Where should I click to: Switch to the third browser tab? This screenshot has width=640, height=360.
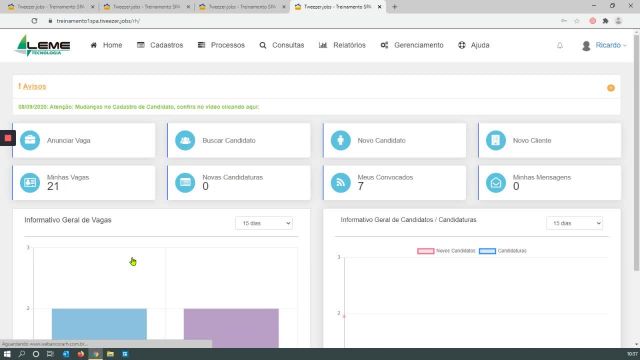pyautogui.click(x=242, y=7)
